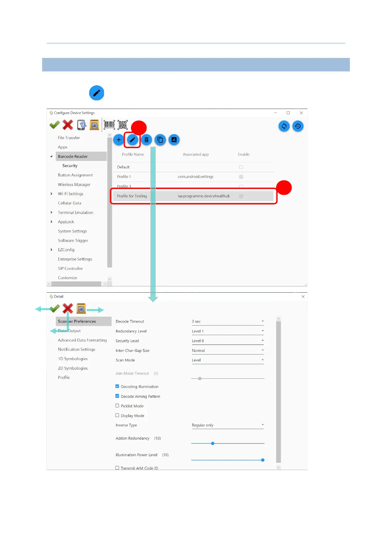392x554 pixels.
Task: Uncheck Decoding Illumination
Action: pyautogui.click(x=117, y=386)
